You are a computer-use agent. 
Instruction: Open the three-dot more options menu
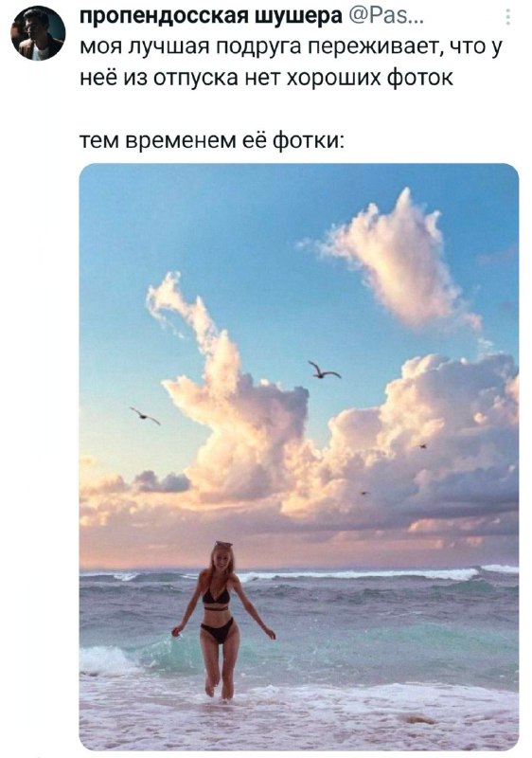click(508, 17)
